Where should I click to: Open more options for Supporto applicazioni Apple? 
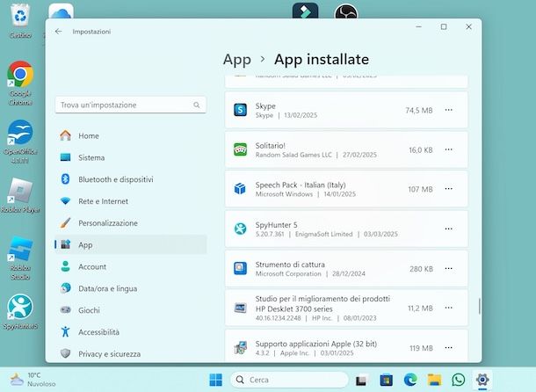click(x=448, y=347)
